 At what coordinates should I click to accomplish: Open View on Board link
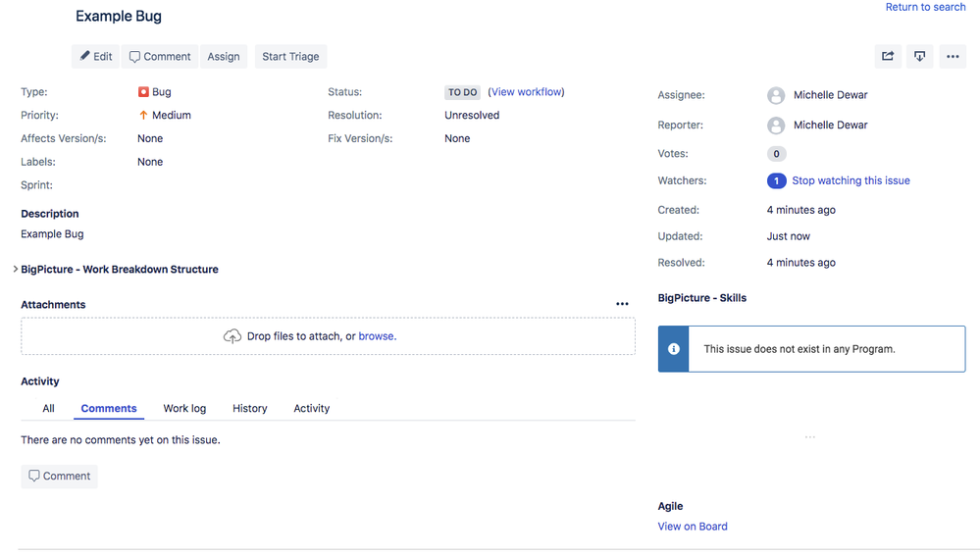pos(693,527)
